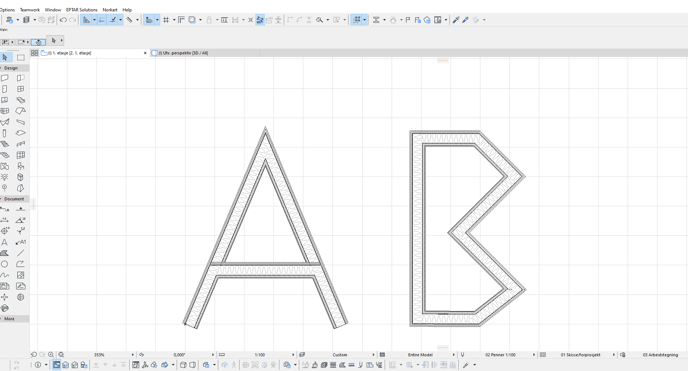This screenshot has width=688, height=371.
Task: Select the Marquee tool in the toolbox
Action: [21, 57]
